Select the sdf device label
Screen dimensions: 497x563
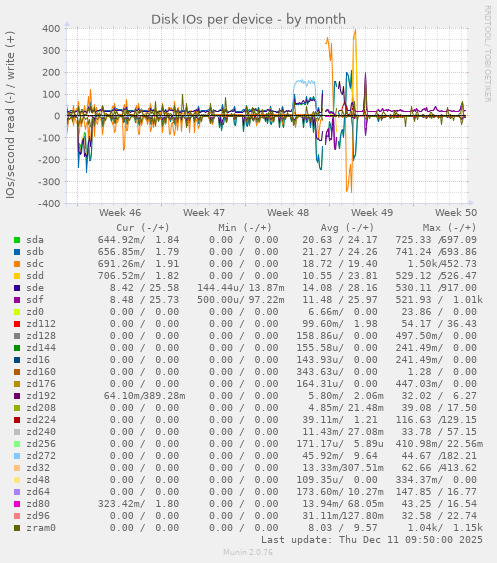pos(35,300)
